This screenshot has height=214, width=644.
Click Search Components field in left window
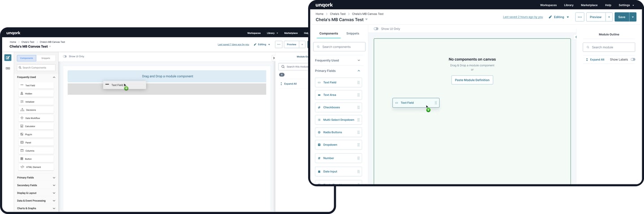(36, 68)
